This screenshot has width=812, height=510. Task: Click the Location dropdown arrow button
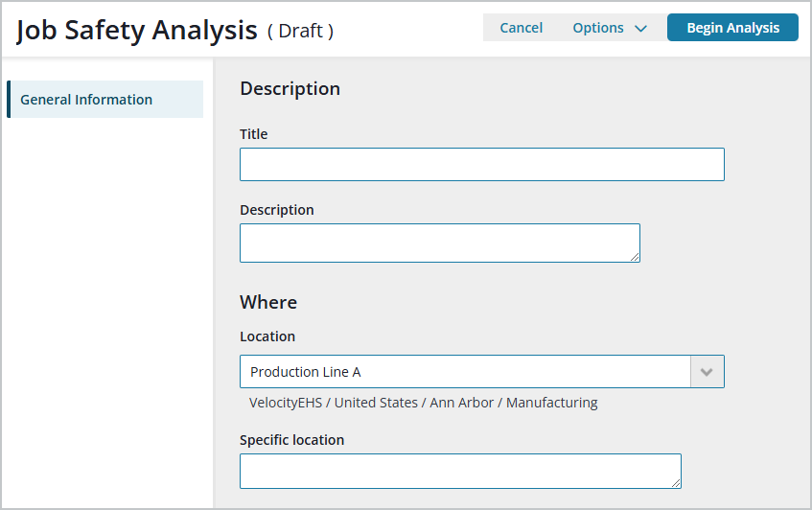point(707,371)
